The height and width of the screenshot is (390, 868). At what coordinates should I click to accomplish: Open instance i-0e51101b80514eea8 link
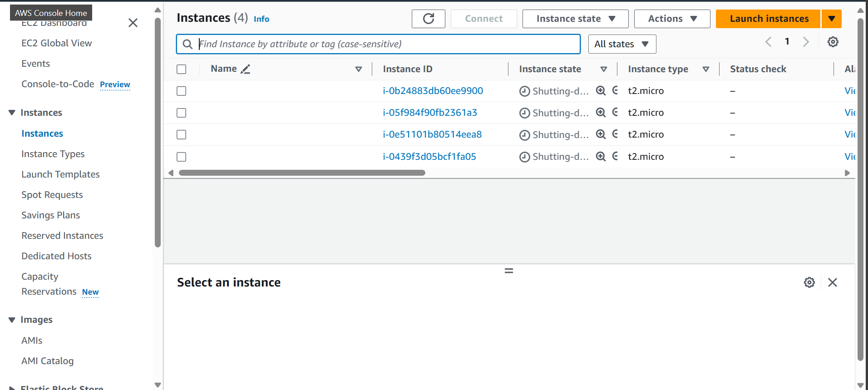click(x=432, y=134)
